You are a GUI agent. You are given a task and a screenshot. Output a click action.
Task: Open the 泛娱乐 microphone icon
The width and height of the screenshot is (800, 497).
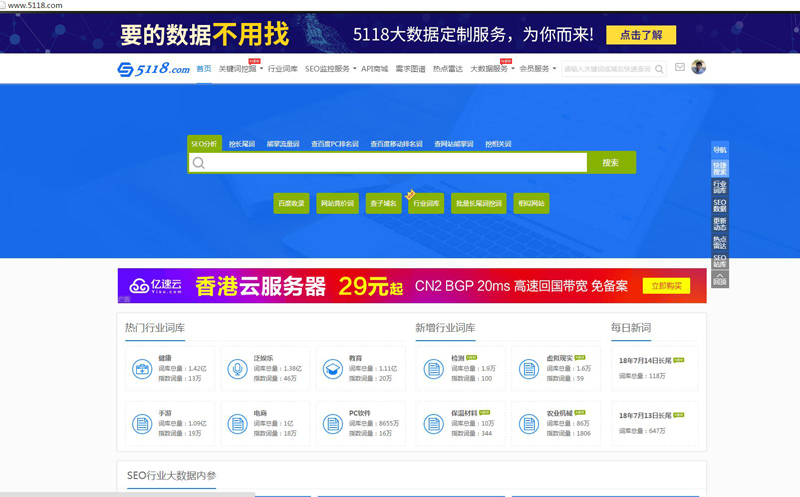click(237, 369)
